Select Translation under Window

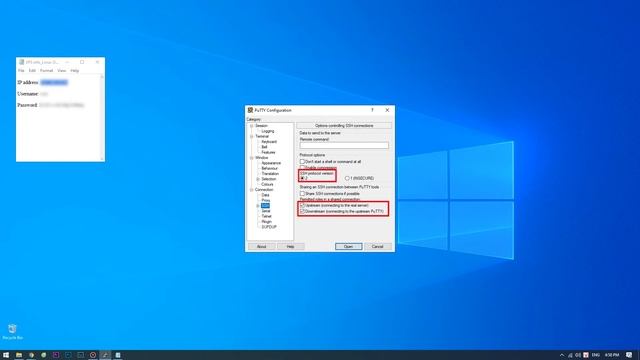tap(270, 173)
